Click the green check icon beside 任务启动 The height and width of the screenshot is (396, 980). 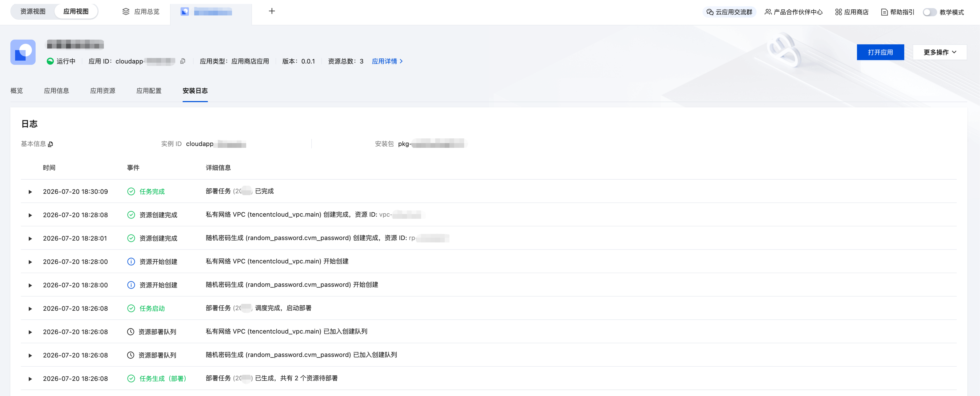coord(131,308)
